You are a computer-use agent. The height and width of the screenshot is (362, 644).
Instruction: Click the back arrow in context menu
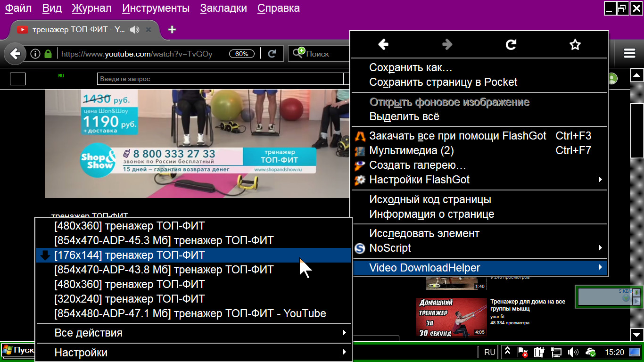coord(383,44)
